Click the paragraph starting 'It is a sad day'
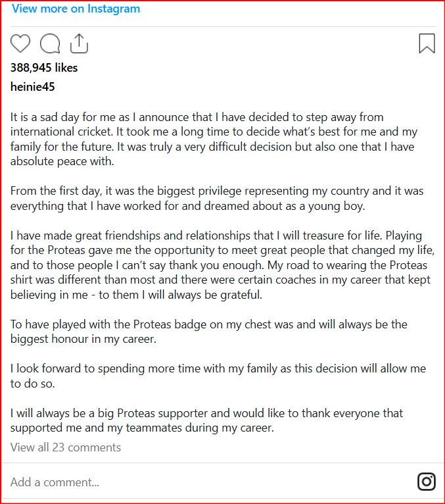Image resolution: width=445 pixels, height=504 pixels. pos(214,139)
